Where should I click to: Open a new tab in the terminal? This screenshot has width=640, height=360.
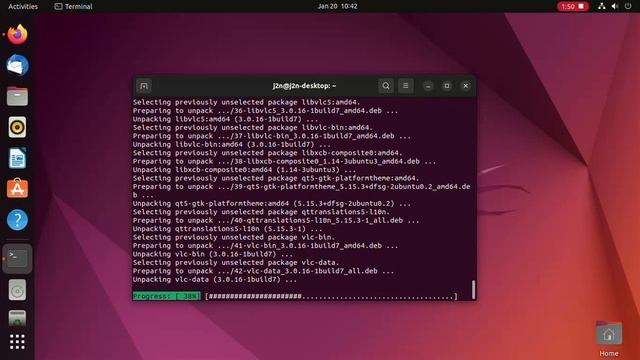144,86
